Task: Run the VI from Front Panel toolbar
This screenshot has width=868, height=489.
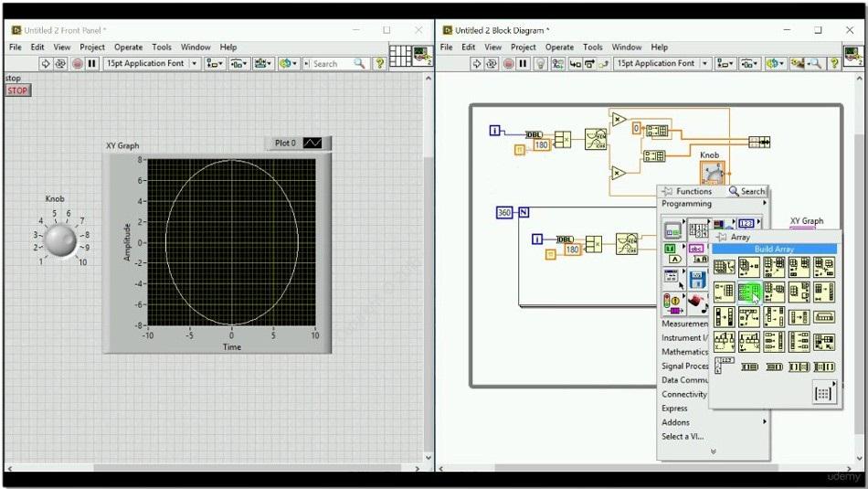Action: [x=46, y=64]
